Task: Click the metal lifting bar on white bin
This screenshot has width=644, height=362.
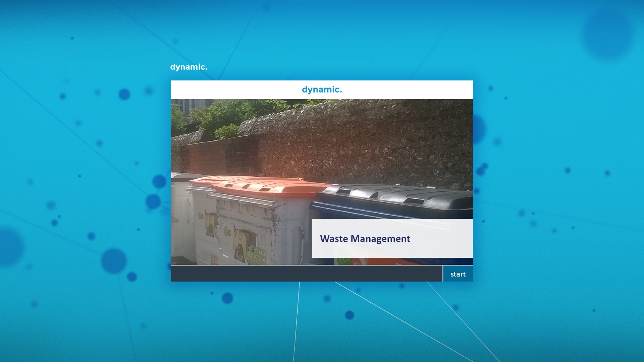Action: (x=241, y=199)
